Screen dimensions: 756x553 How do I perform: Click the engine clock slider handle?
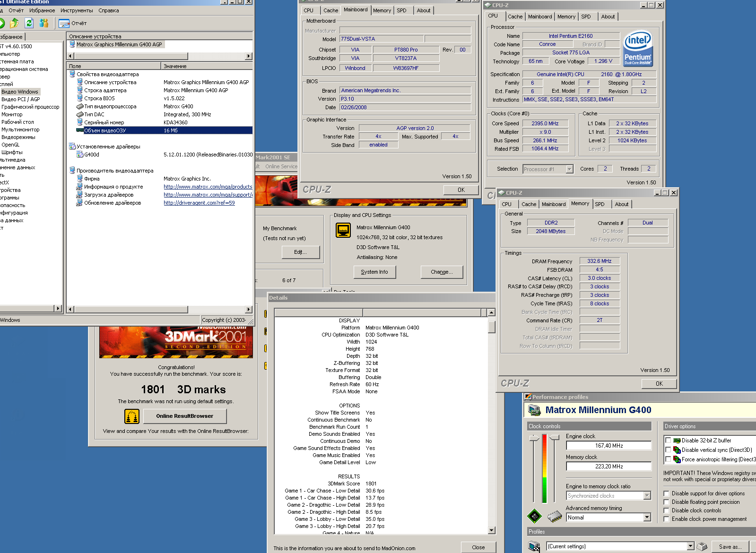pyautogui.click(x=534, y=439)
